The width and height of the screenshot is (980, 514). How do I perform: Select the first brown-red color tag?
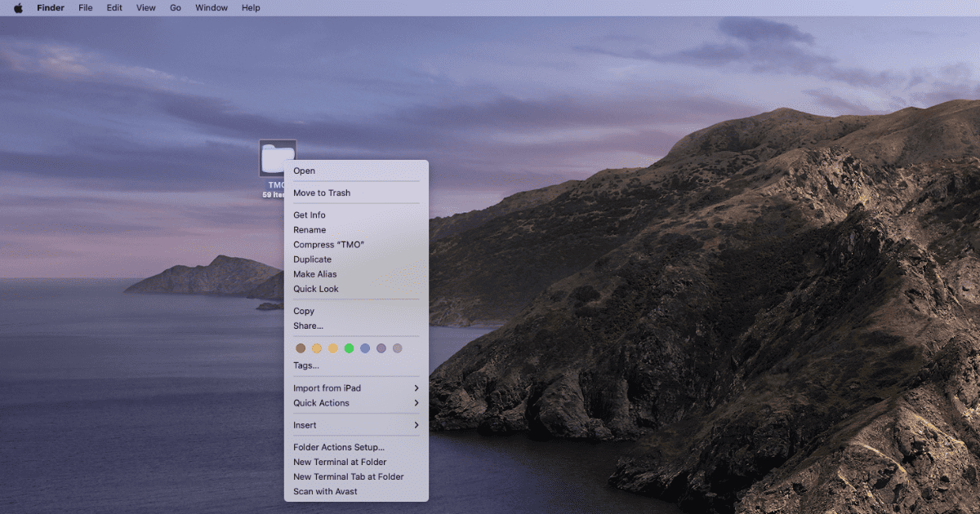(301, 348)
